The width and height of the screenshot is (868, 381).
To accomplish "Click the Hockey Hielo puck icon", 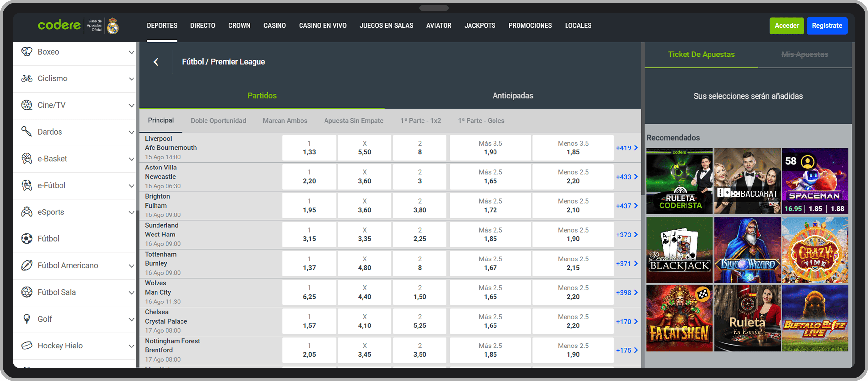I will pyautogui.click(x=27, y=346).
